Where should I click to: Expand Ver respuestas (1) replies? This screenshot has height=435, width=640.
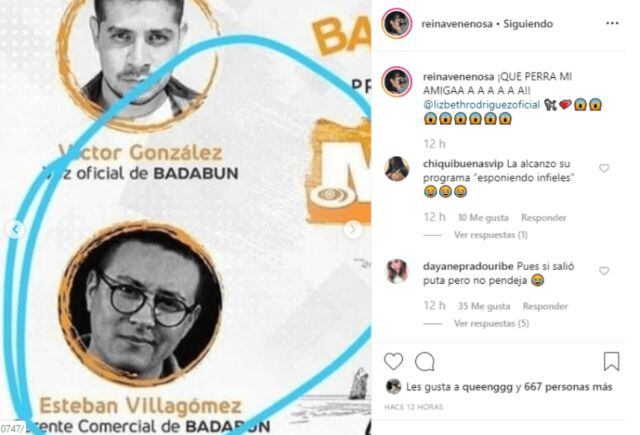click(491, 235)
